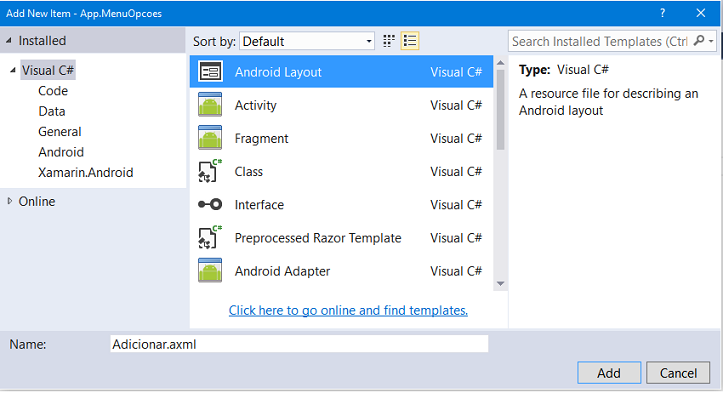Viewport: 723px width, 393px height.
Task: Click the search magnifier icon
Action: point(699,41)
